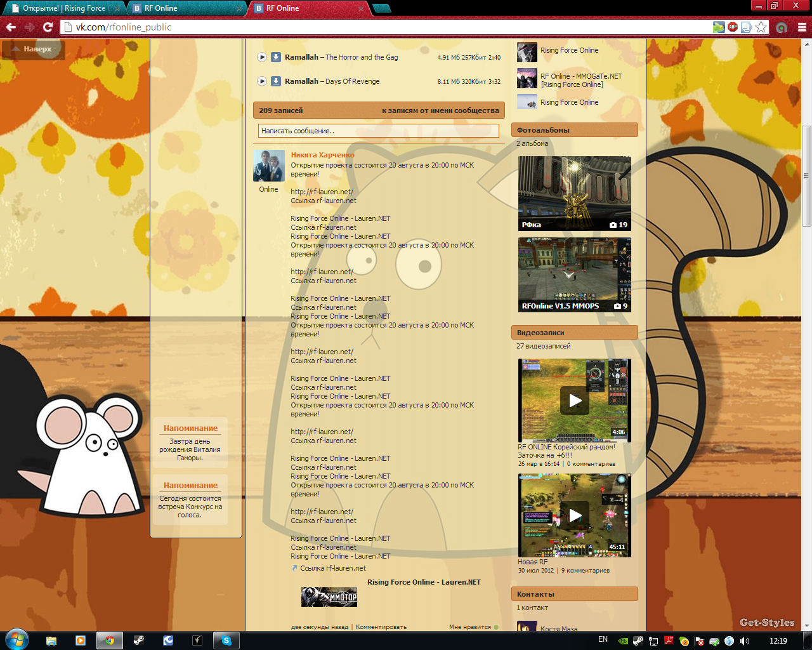
Task: Play the Новая RF video thumbnail
Action: pos(575,515)
